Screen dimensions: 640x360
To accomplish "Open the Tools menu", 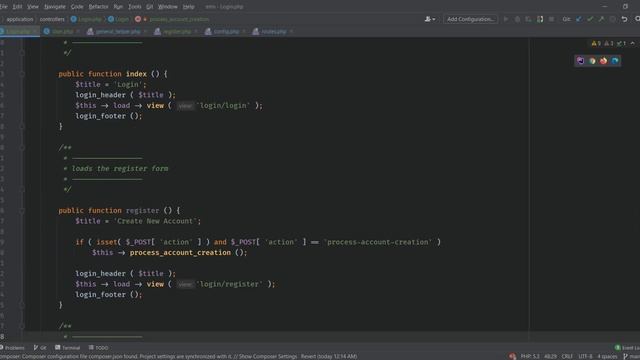I will (134, 7).
